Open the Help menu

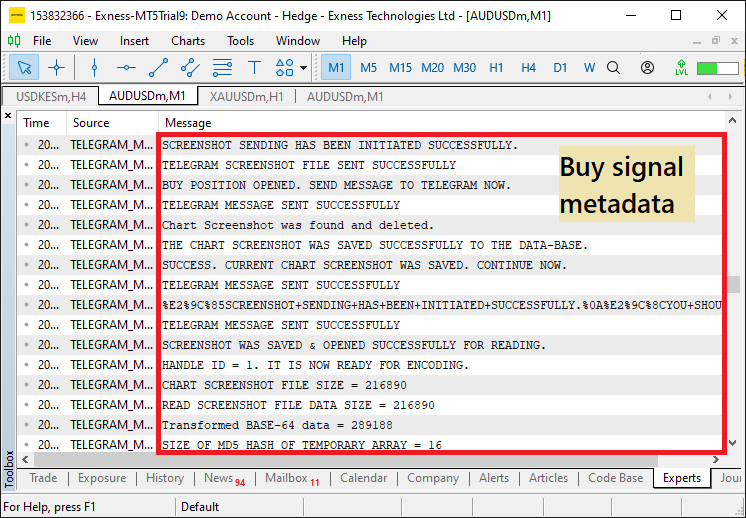pos(354,41)
